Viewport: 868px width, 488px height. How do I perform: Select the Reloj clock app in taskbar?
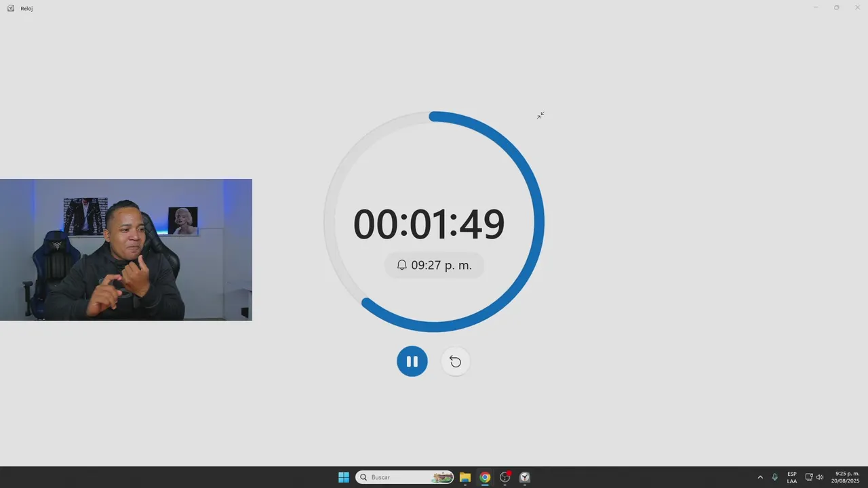pos(525,477)
